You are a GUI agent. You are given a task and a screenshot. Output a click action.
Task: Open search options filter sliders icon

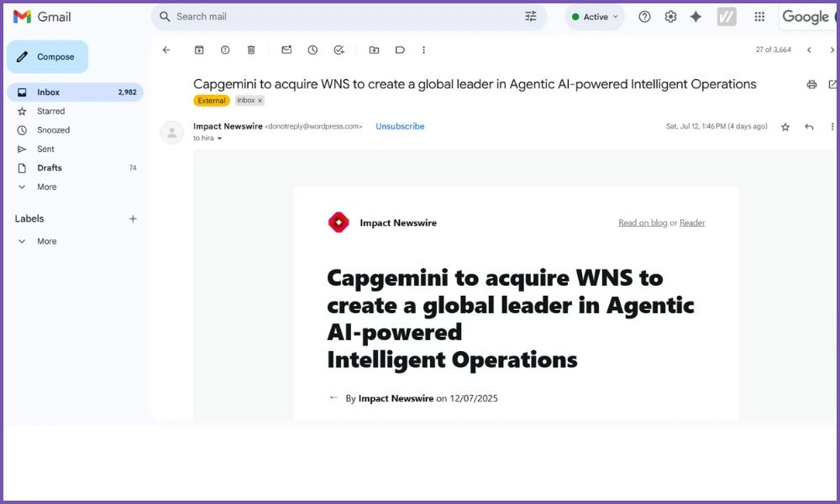530,17
